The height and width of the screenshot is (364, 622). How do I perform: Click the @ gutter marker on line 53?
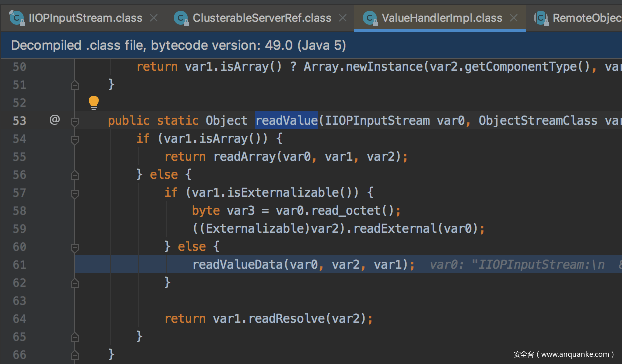pos(54,120)
